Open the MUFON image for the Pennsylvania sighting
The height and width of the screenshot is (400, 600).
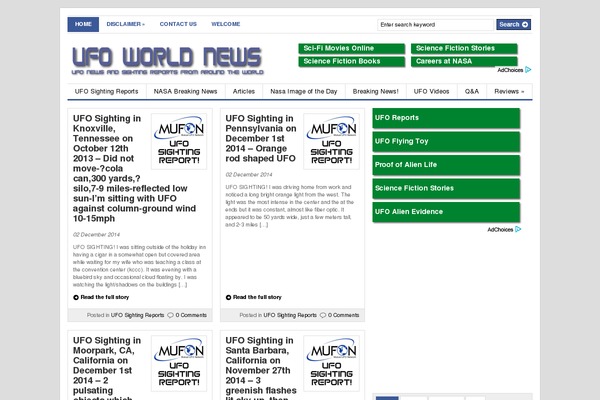coord(331,139)
